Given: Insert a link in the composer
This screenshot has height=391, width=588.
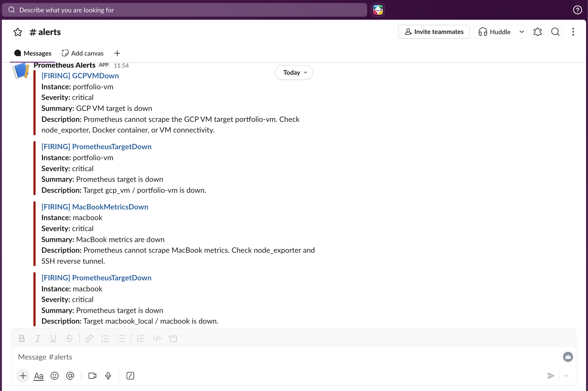Looking at the screenshot, I should click(x=89, y=339).
